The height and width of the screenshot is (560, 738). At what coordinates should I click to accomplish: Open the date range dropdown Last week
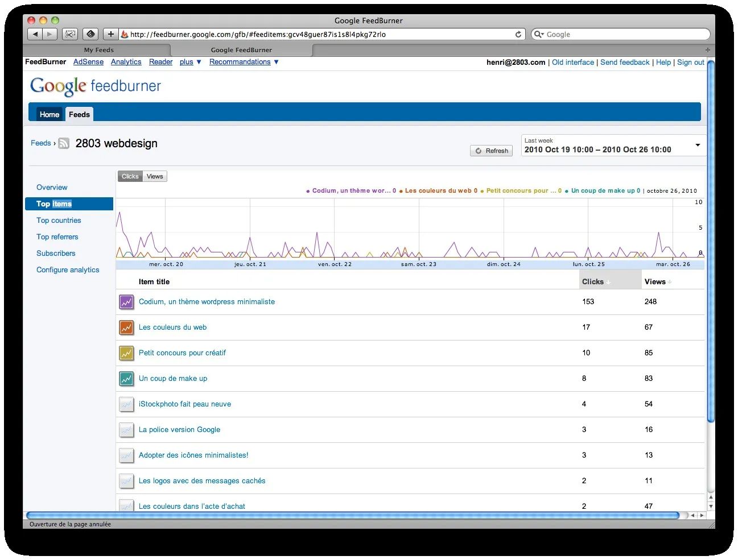coord(613,146)
